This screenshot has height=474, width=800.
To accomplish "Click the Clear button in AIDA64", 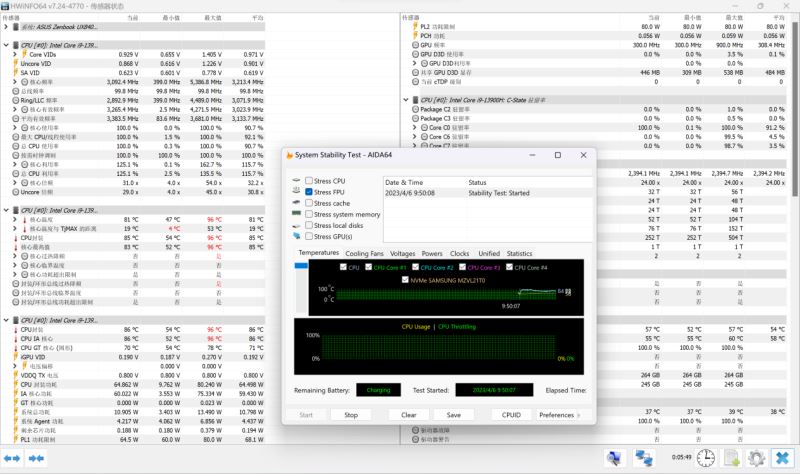I will [x=409, y=415].
